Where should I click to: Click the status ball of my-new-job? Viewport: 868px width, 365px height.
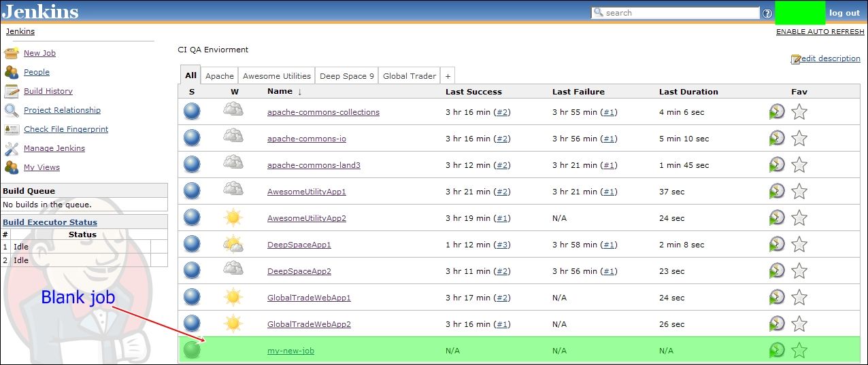[x=193, y=350]
